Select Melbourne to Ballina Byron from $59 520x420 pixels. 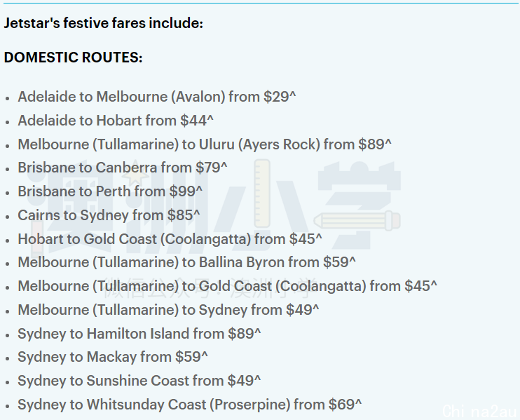(186, 263)
